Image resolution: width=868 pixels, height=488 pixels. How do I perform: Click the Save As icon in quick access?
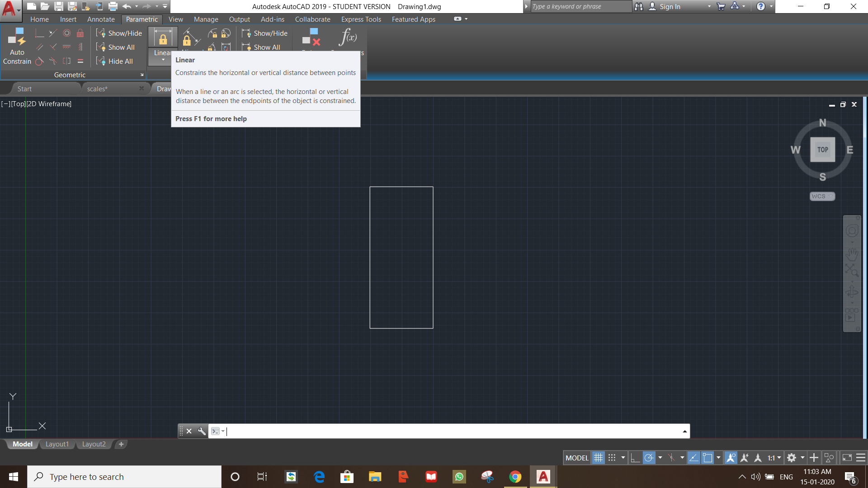point(72,6)
